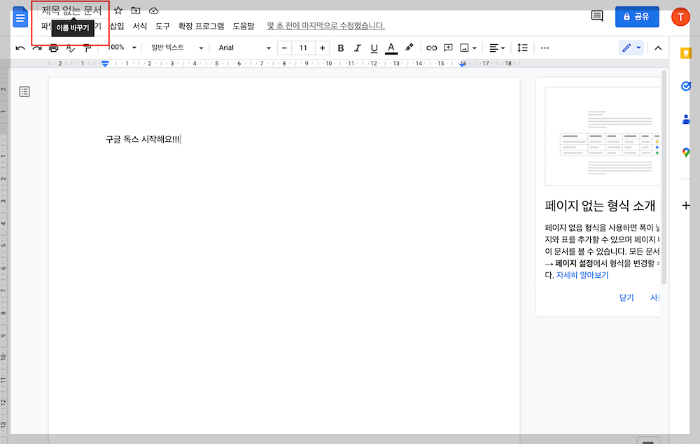Open Google Tasks in side panel
Screen dimensions: 700x444
(x=686, y=86)
